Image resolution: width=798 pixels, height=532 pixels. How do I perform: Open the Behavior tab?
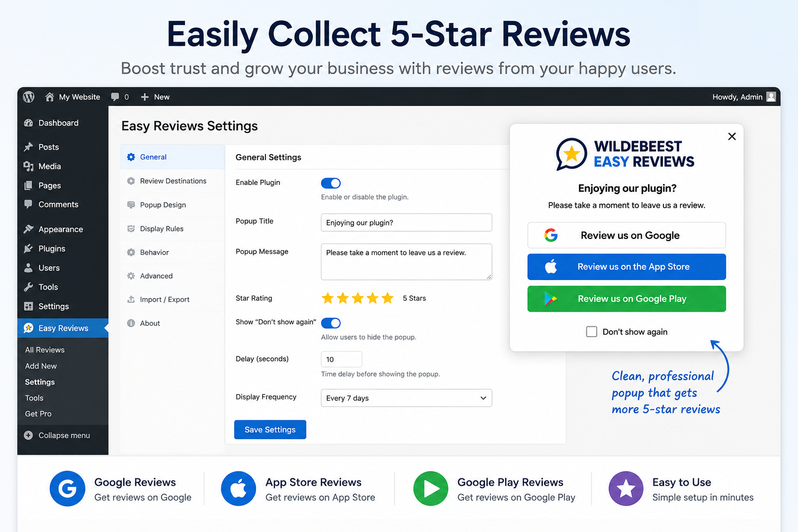(172, 252)
